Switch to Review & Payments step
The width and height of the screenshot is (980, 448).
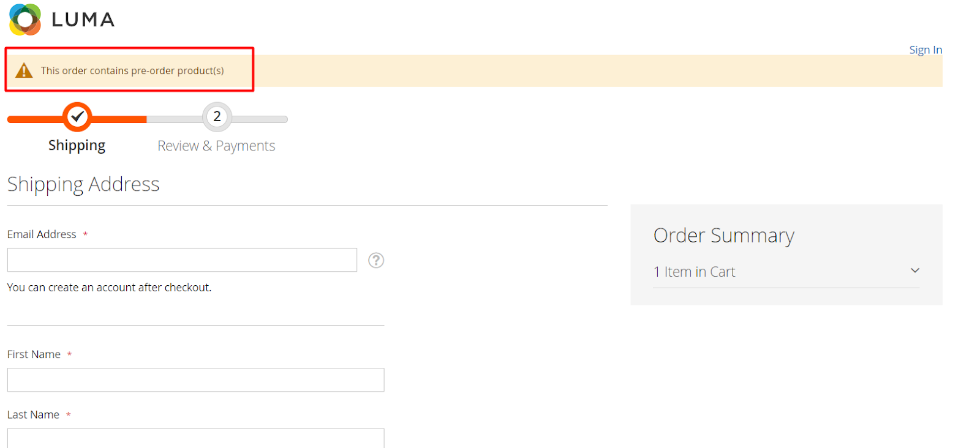(216, 146)
